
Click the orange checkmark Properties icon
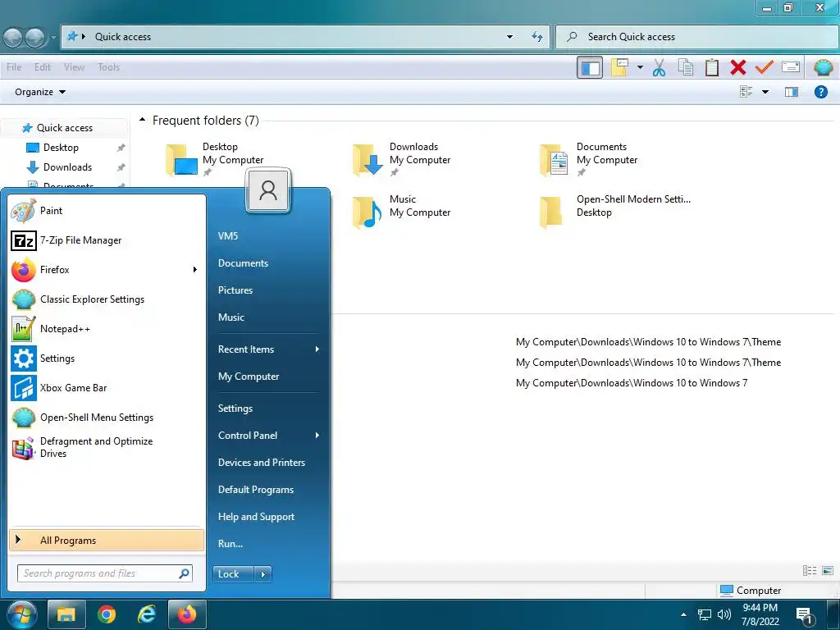pos(764,67)
